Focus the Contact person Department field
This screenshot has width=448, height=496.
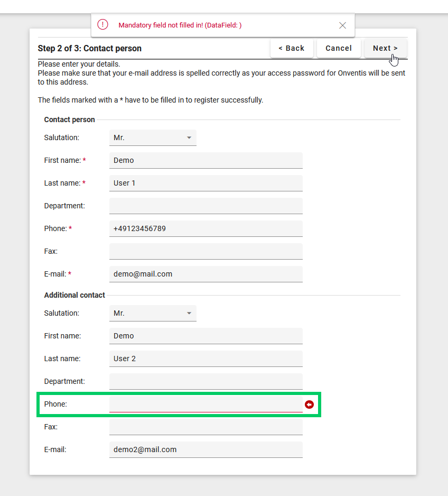[206, 206]
